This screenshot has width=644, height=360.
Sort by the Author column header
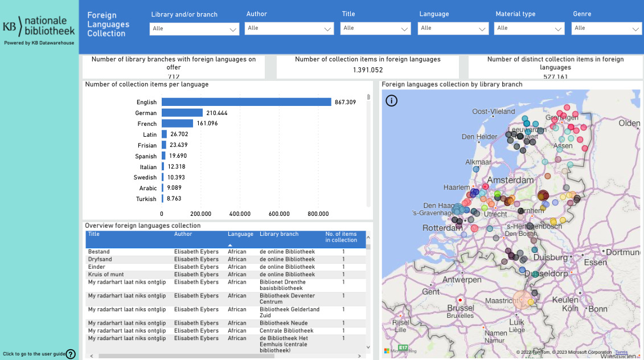click(183, 234)
